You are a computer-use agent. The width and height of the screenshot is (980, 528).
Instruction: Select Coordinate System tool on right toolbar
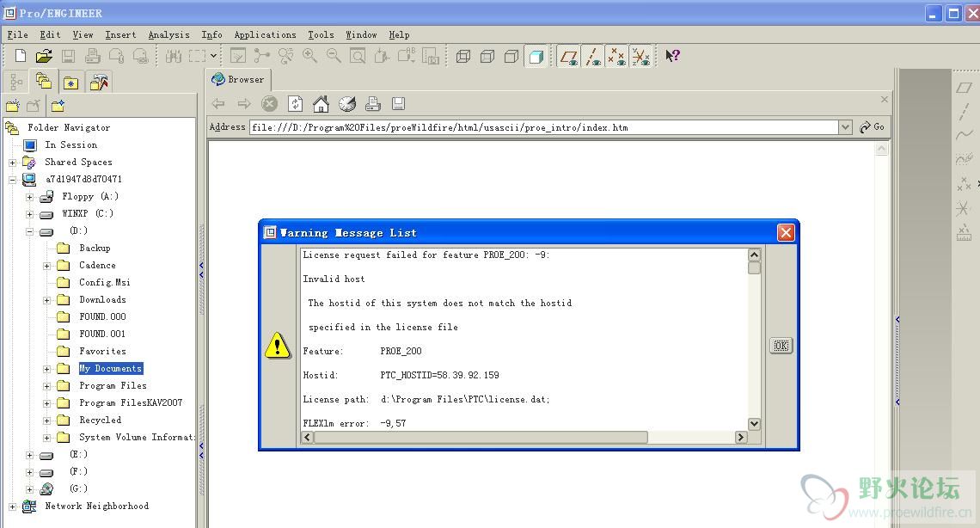[x=963, y=208]
